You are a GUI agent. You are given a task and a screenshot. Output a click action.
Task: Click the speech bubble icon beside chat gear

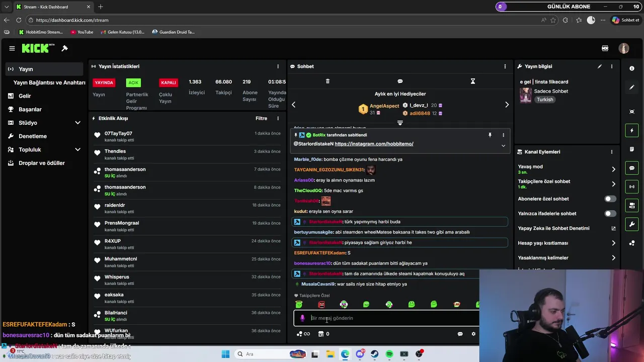pyautogui.click(x=460, y=334)
